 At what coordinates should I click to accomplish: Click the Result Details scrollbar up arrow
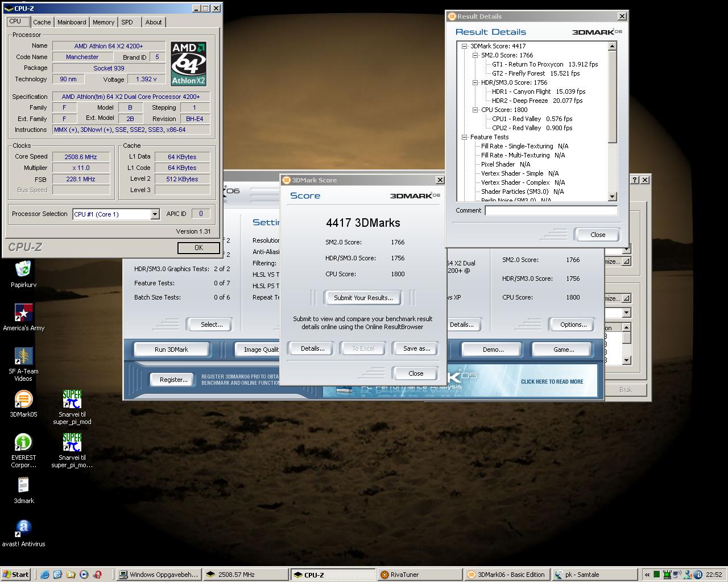tap(613, 46)
